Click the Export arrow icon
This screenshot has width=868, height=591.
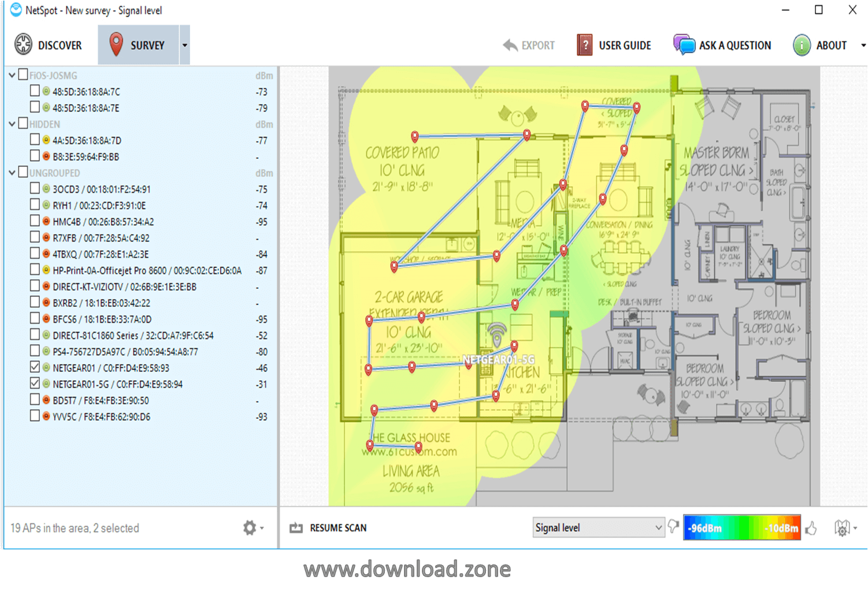510,45
